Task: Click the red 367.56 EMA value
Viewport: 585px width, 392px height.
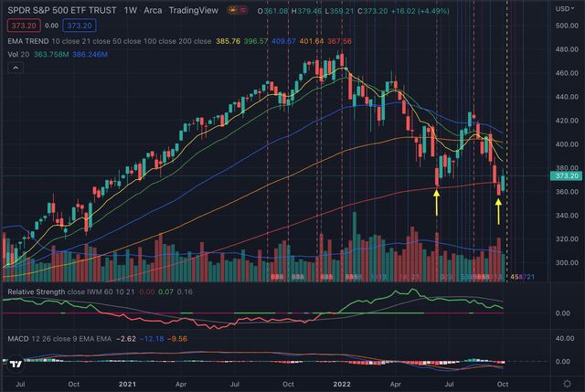Action: click(x=339, y=41)
